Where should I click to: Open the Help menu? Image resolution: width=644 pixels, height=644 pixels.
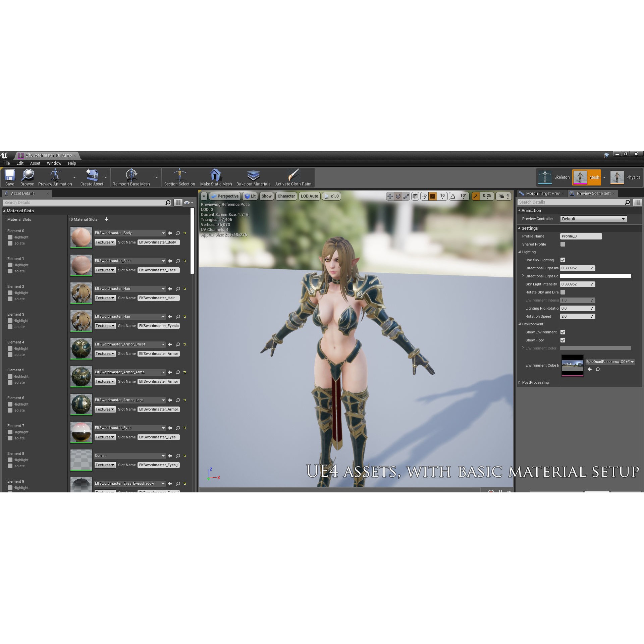click(x=72, y=163)
